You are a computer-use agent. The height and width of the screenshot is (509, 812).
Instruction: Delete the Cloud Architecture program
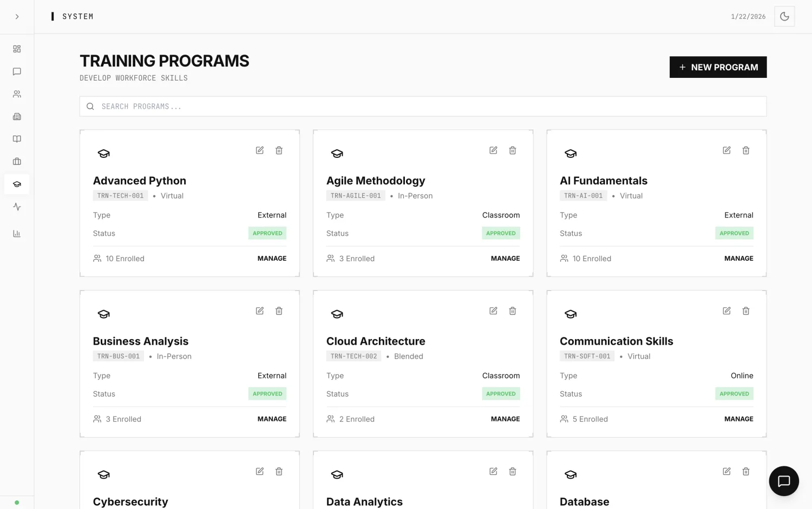[513, 311]
